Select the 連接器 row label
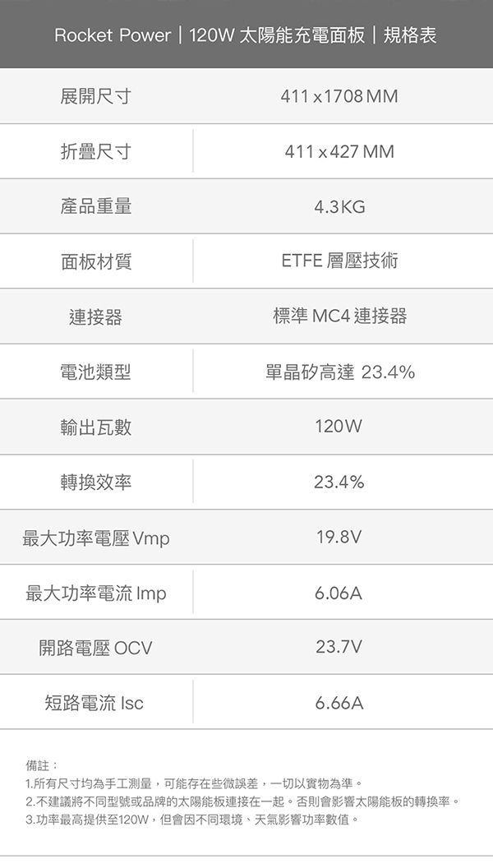The height and width of the screenshot is (868, 493). click(x=95, y=316)
